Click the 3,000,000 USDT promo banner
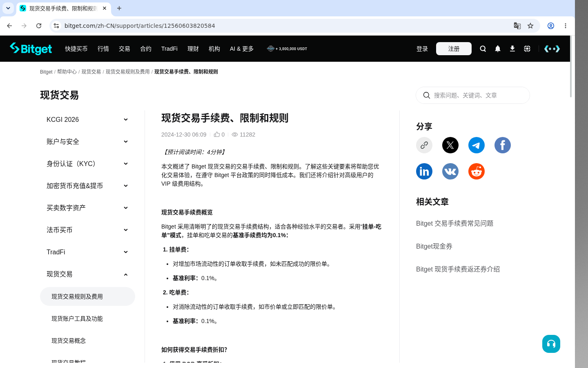The height and width of the screenshot is (368, 588). click(287, 49)
